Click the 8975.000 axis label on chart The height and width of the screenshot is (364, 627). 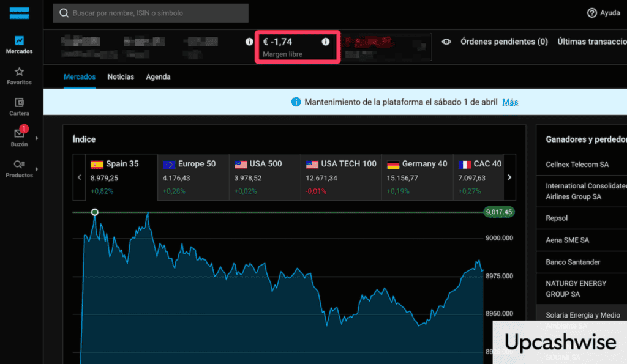[x=499, y=276]
